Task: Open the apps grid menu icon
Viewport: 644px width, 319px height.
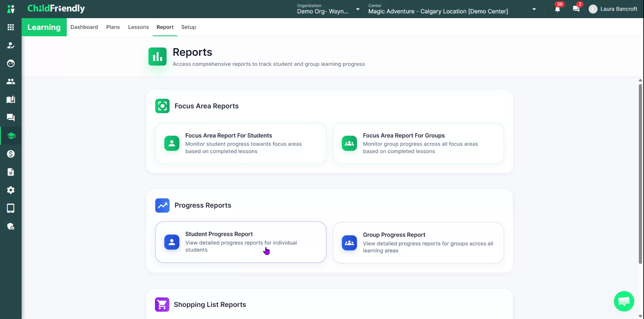Action: (11, 27)
